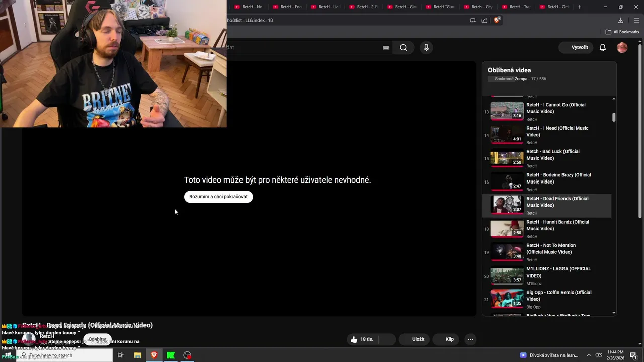This screenshot has width=644, height=362.
Task: Click the Big Opp channel name in playlist
Action: click(533, 307)
